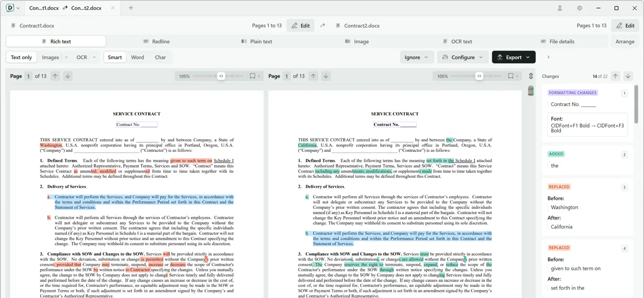
Task: Select the Text only mode
Action: [22, 57]
